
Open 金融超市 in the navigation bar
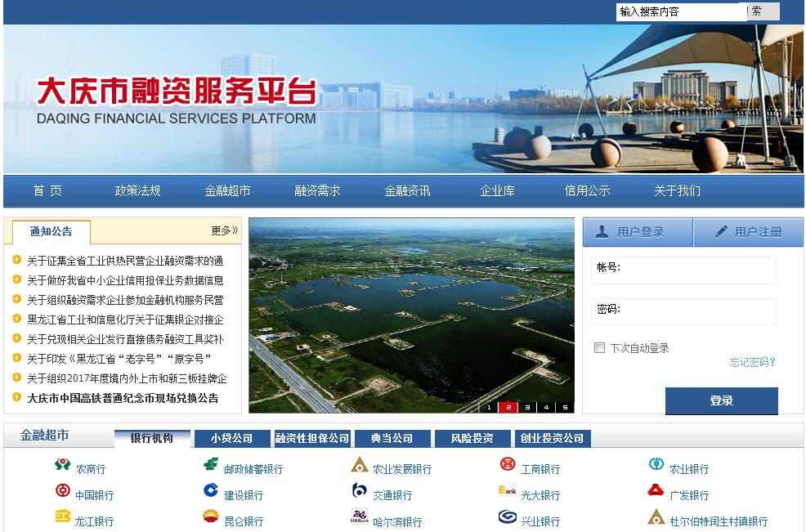click(227, 190)
